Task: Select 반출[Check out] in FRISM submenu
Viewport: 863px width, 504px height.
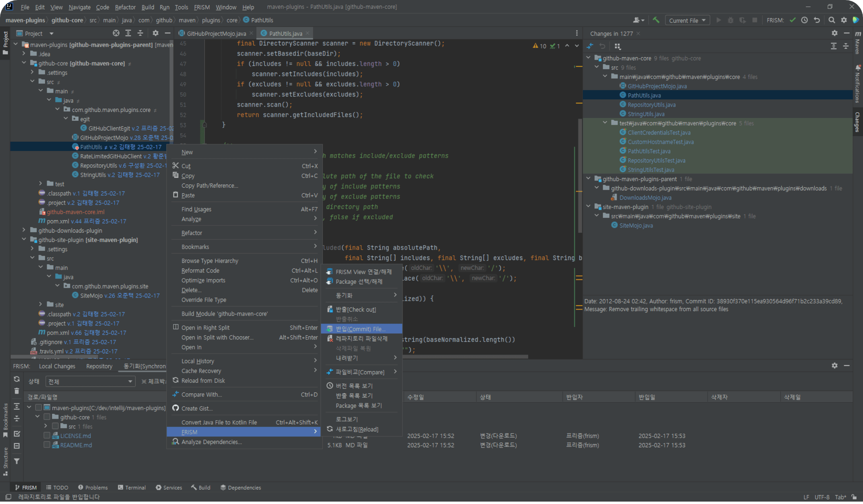Action: 362,309
